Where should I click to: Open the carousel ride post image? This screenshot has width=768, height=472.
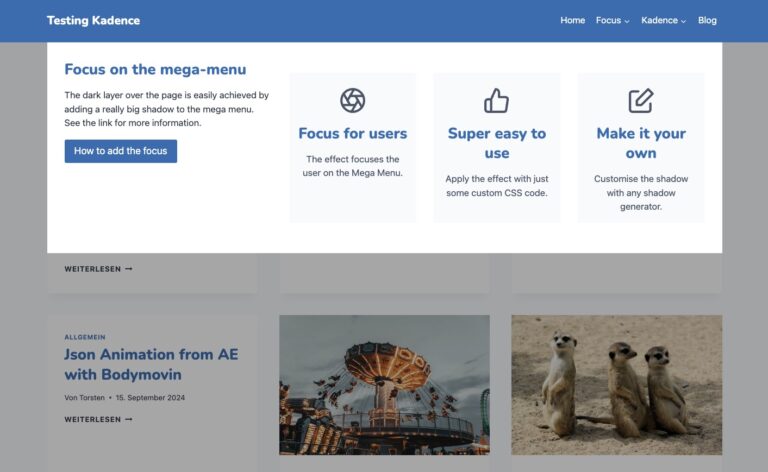pos(384,385)
